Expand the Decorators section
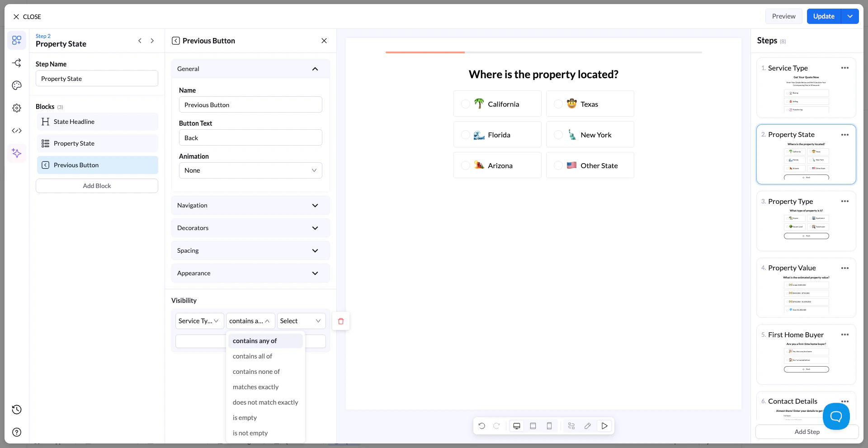This screenshot has height=448, width=868. pyautogui.click(x=250, y=228)
